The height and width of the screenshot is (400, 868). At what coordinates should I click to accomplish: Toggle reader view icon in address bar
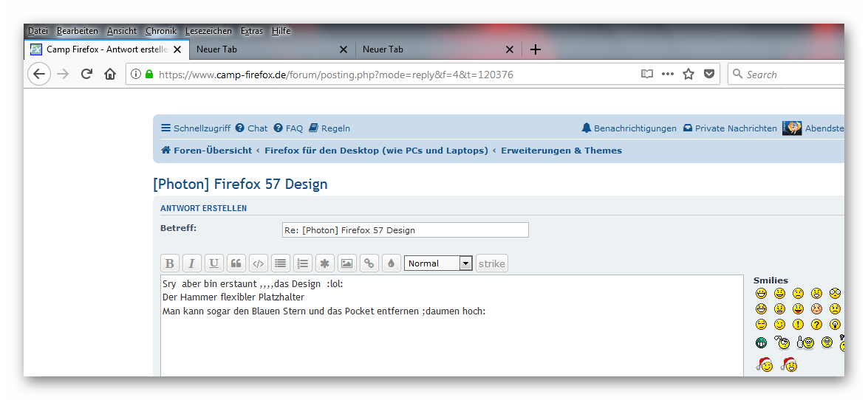[646, 74]
